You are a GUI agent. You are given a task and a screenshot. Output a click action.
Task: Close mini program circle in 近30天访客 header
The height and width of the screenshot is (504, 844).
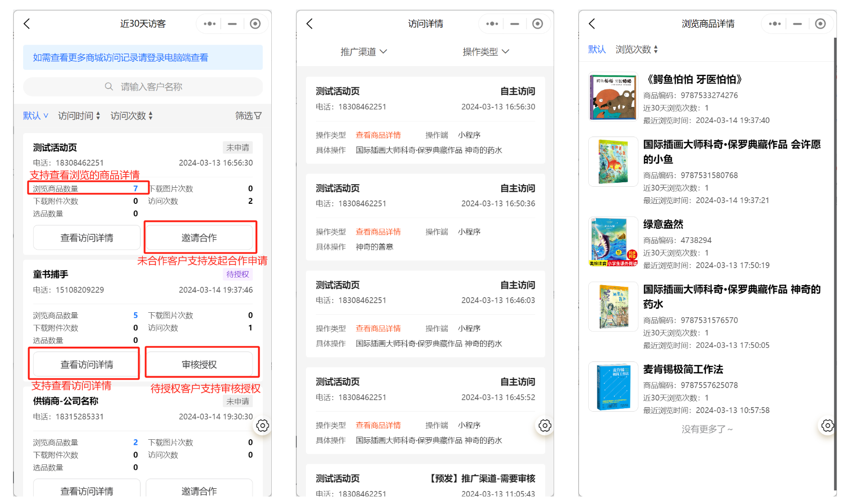(255, 24)
